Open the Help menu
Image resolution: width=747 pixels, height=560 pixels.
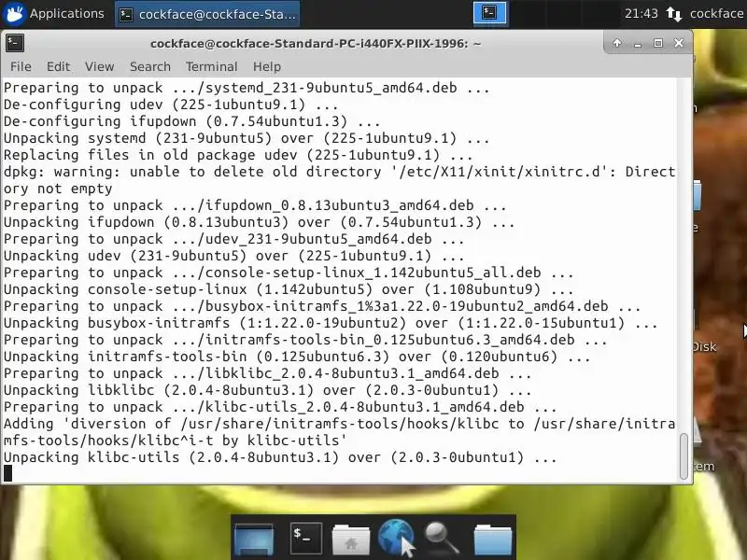[267, 66]
